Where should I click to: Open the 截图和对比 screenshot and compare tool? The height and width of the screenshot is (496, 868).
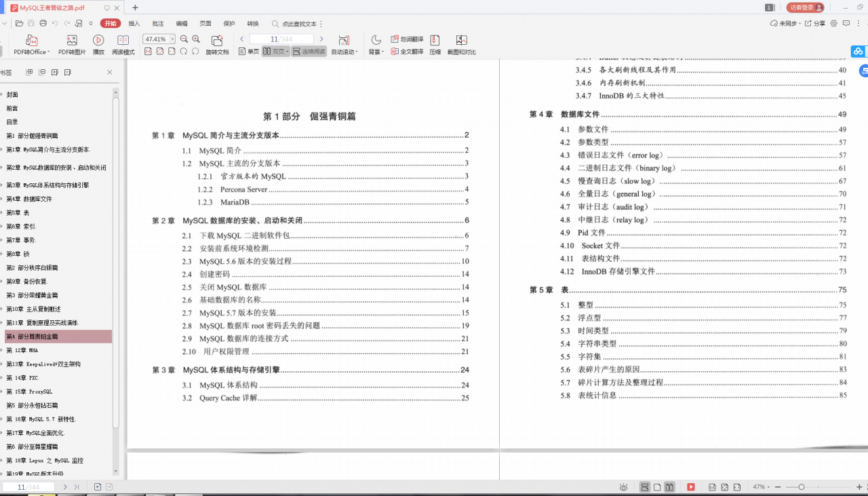[461, 44]
